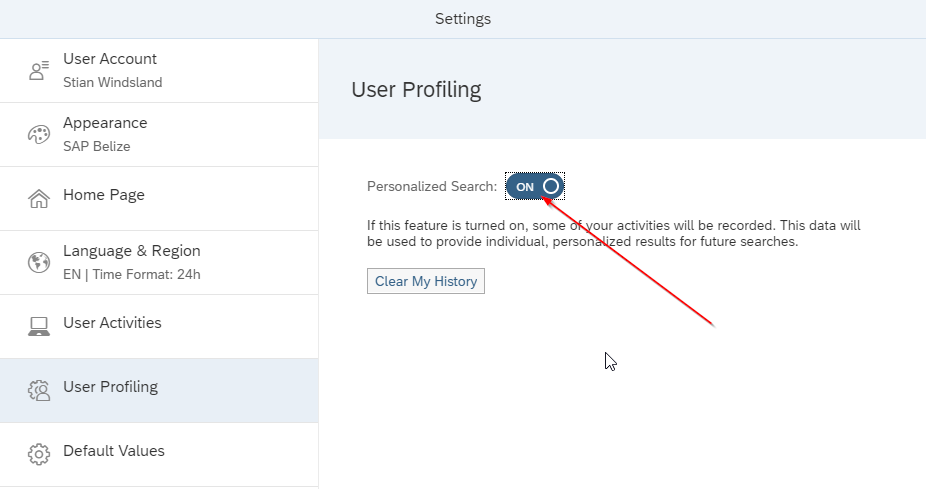
Task: Click the feature description paragraph text
Action: (614, 233)
